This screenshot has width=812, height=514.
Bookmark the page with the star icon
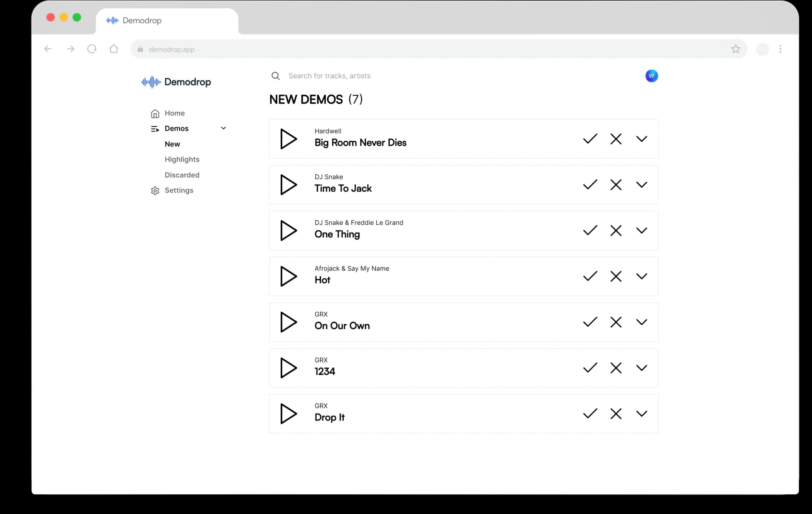coord(735,49)
